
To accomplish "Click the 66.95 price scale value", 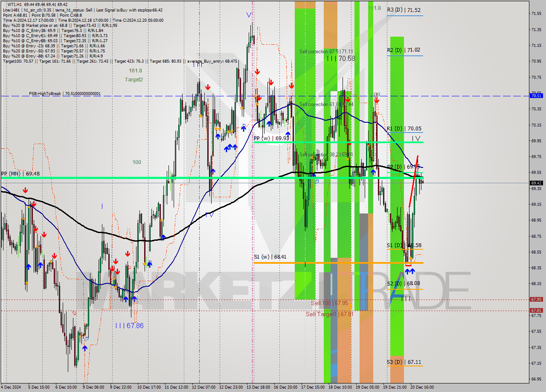I will (536, 379).
